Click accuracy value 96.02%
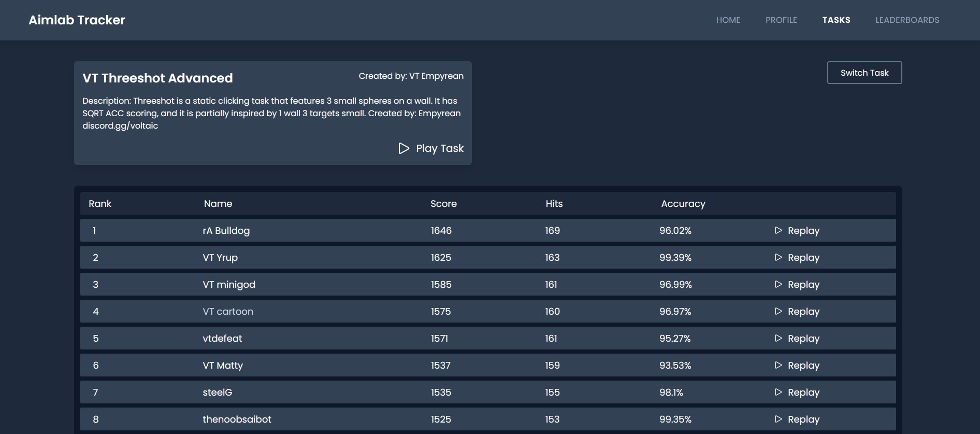The height and width of the screenshot is (434, 980). coord(675,230)
